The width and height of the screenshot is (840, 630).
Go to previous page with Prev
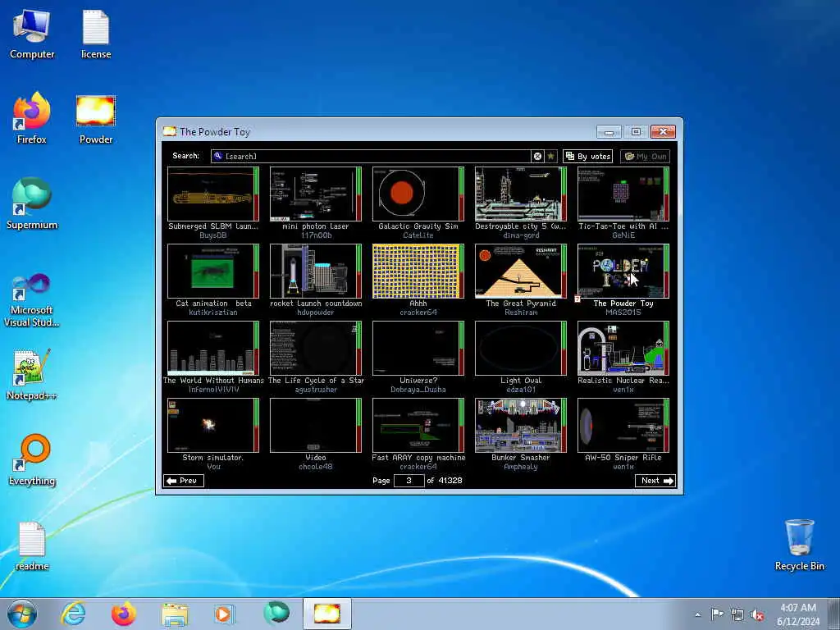coord(183,481)
